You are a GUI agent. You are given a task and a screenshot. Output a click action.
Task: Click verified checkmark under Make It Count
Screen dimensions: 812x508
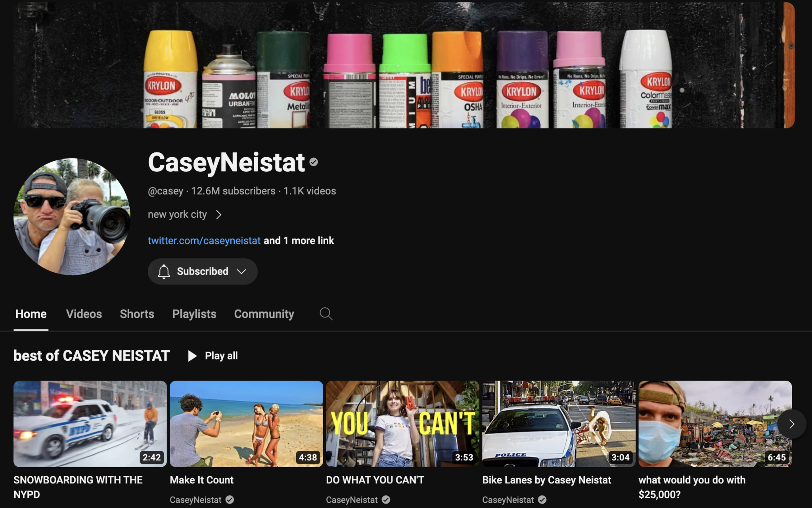click(230, 500)
